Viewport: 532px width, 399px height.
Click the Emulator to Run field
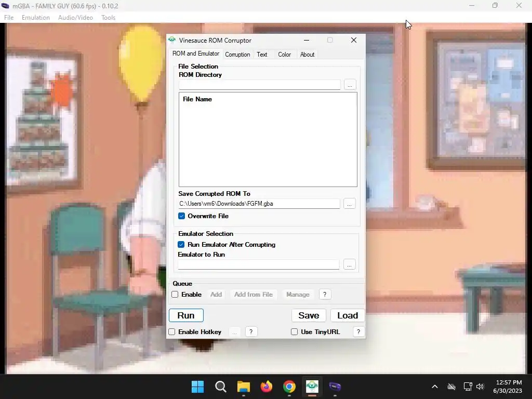pos(259,264)
